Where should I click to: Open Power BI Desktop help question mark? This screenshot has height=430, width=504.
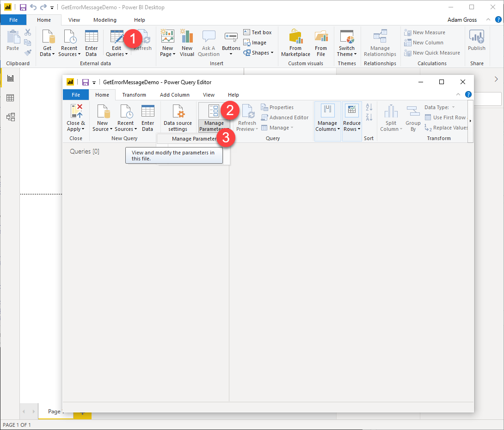point(498,19)
